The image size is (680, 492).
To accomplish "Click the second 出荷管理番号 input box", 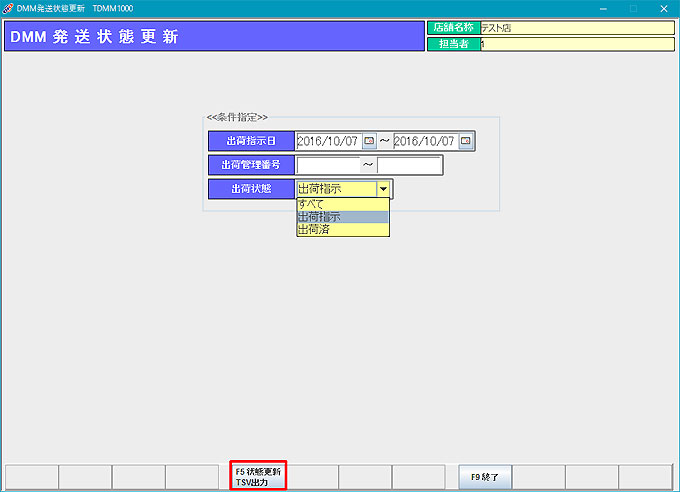I will pyautogui.click(x=409, y=165).
